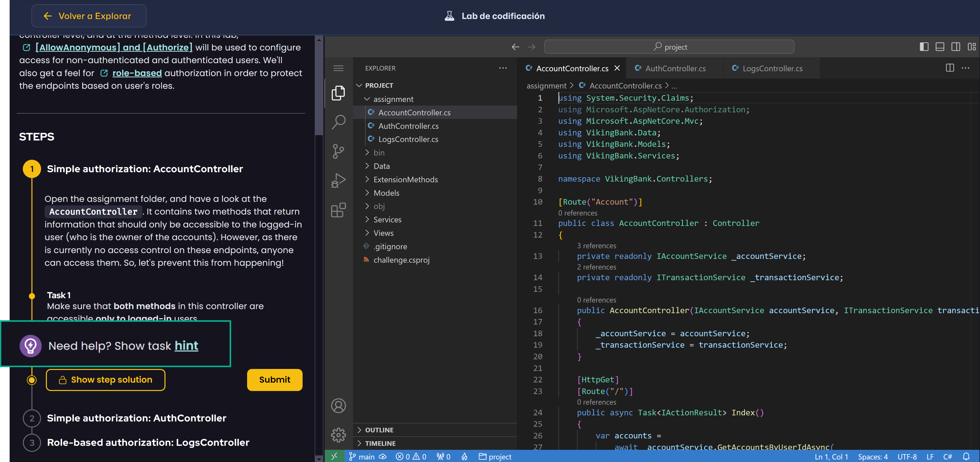Go forward with the editor navigation arrow
980x462 pixels.
[531, 47]
